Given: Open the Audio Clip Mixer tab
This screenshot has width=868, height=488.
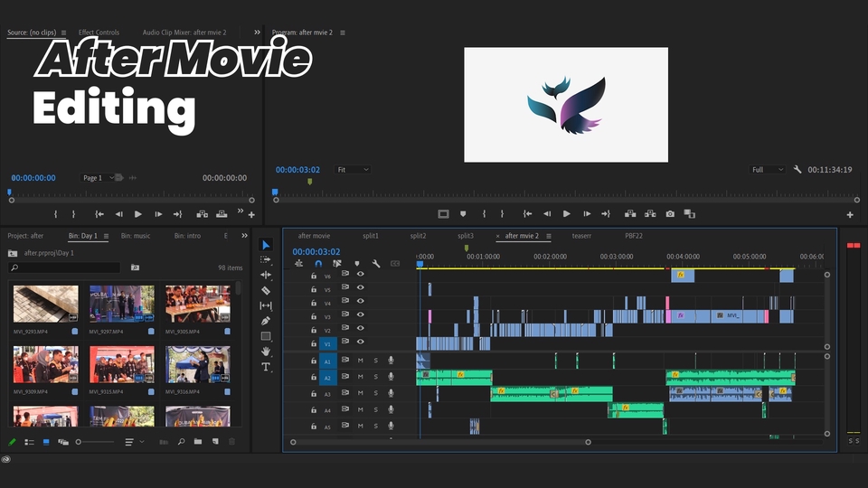Looking at the screenshot, I should click(x=184, y=33).
